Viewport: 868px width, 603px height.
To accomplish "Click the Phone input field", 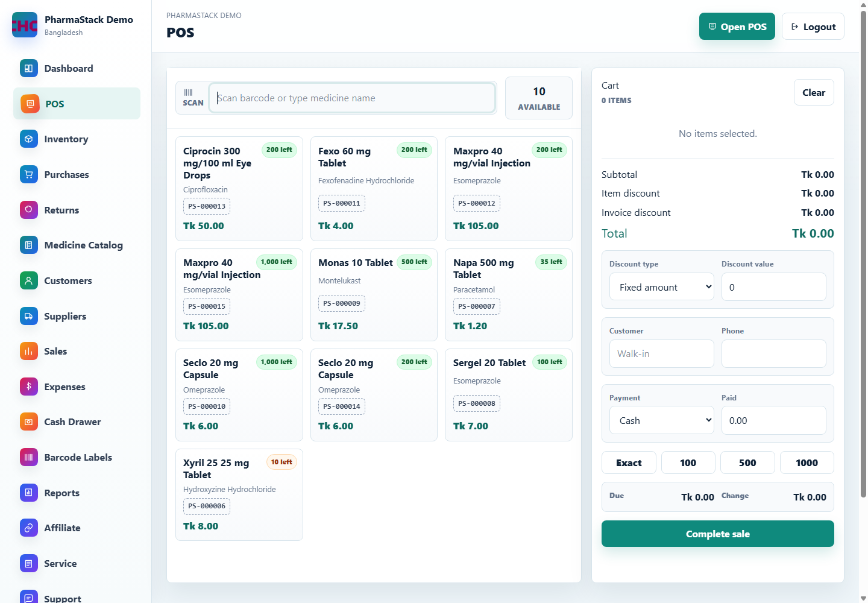I will (x=773, y=353).
